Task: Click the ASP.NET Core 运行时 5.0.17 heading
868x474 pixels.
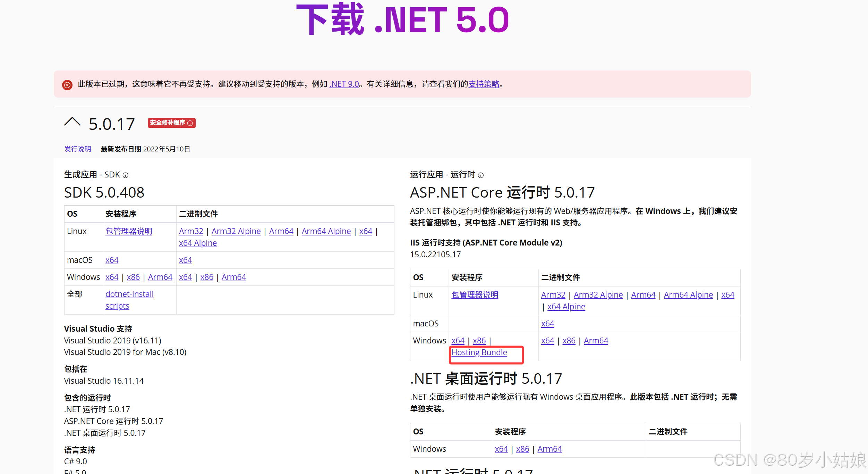Action: 502,192
